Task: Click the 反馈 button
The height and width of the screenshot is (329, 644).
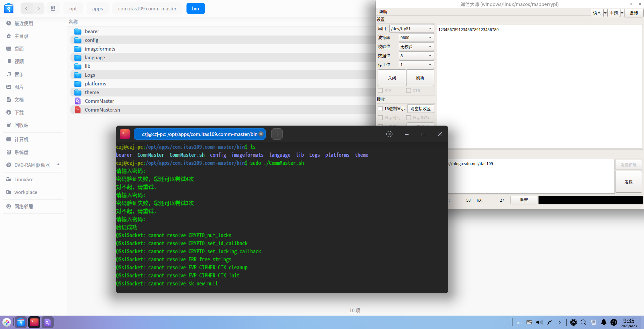Action: [x=634, y=13]
